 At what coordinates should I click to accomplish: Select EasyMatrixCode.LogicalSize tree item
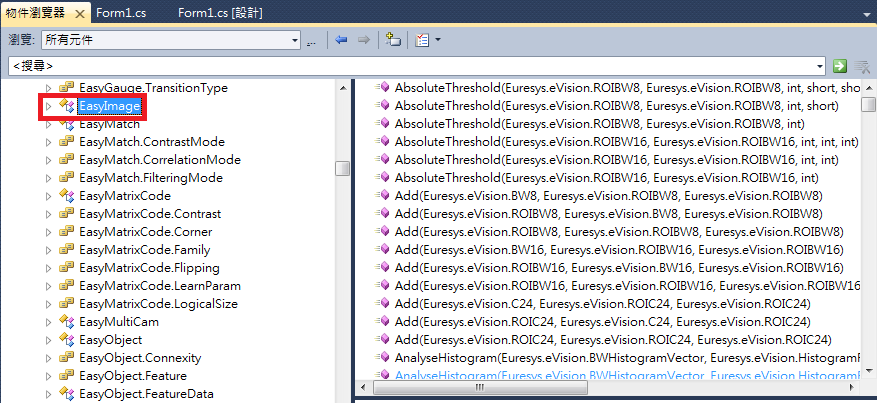[x=158, y=304]
